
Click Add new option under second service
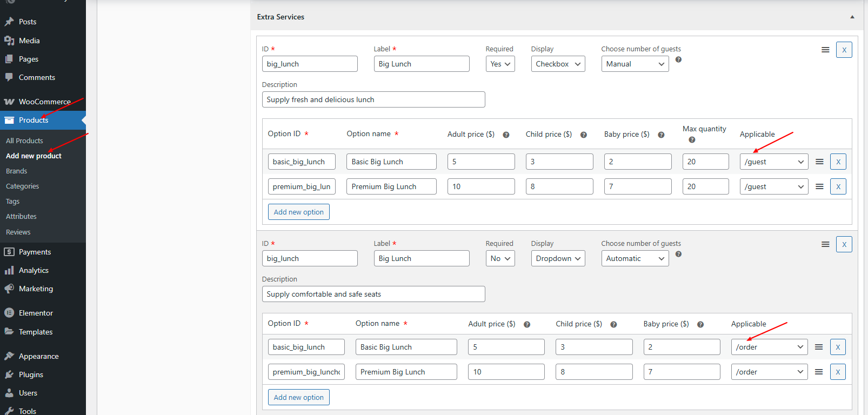[298, 397]
